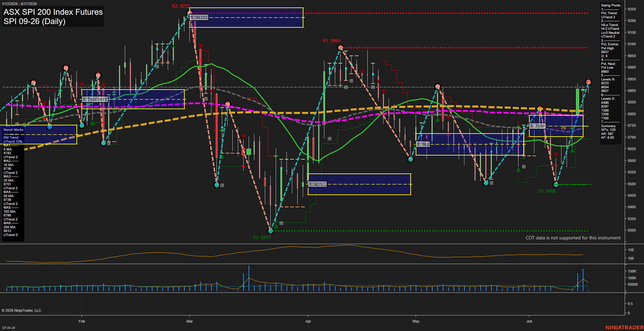644x331 pixels.
Task: Click the Jun label on time axis
Action: [x=529, y=321]
